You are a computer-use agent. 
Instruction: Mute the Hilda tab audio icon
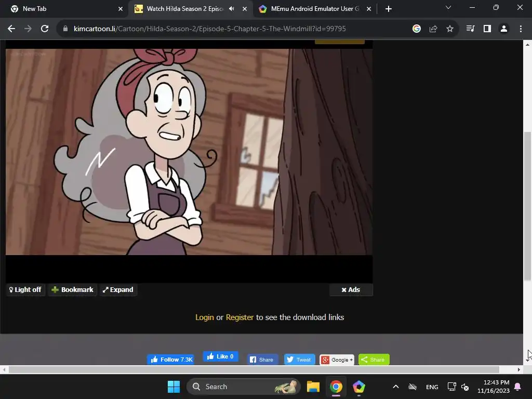pyautogui.click(x=231, y=9)
